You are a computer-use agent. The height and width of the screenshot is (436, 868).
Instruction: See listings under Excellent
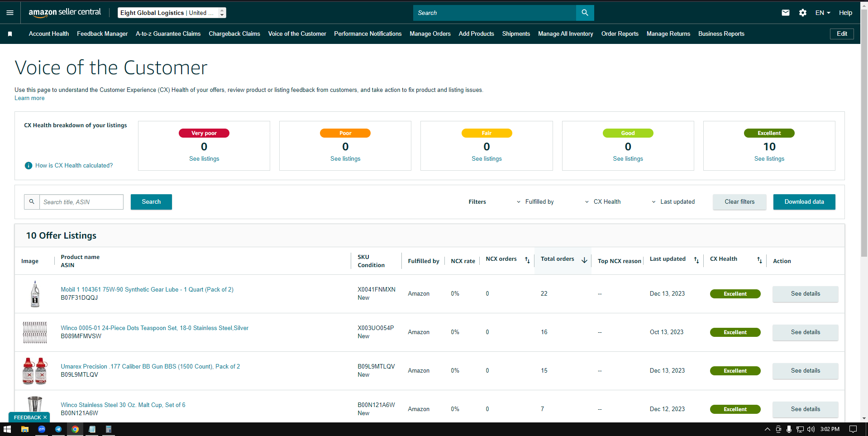click(x=769, y=159)
